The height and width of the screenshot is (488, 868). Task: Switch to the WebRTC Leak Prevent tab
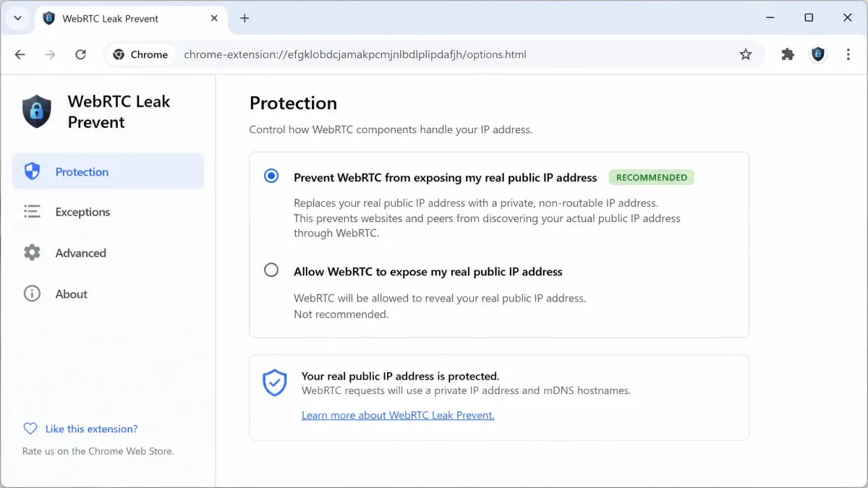(x=132, y=19)
